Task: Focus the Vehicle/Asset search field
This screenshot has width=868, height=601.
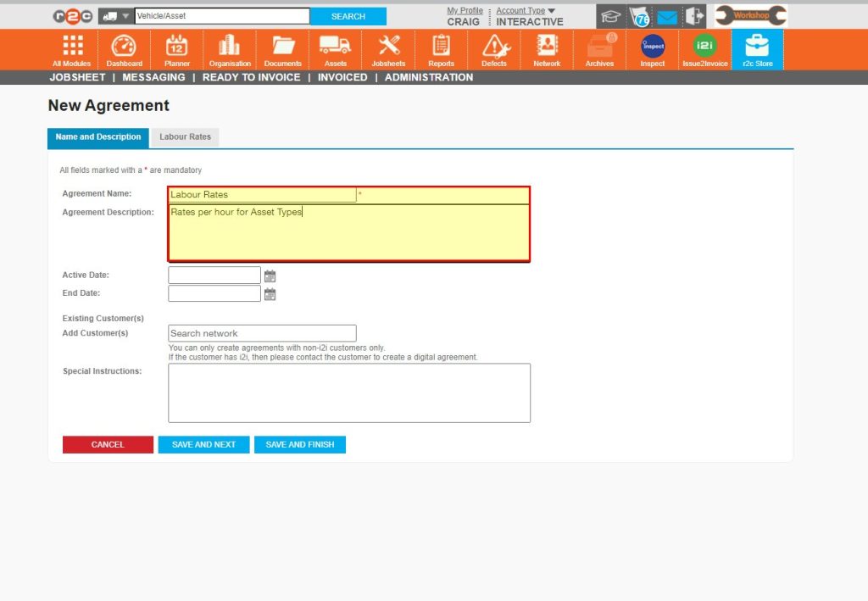Action: (x=222, y=16)
